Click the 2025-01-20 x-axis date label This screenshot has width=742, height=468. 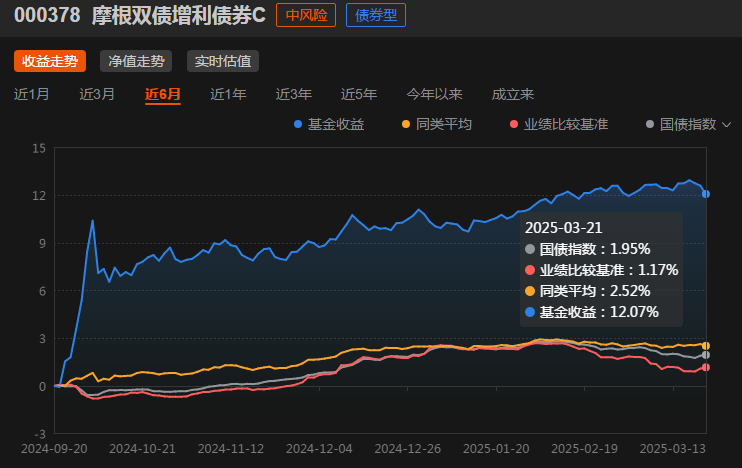[496, 449]
